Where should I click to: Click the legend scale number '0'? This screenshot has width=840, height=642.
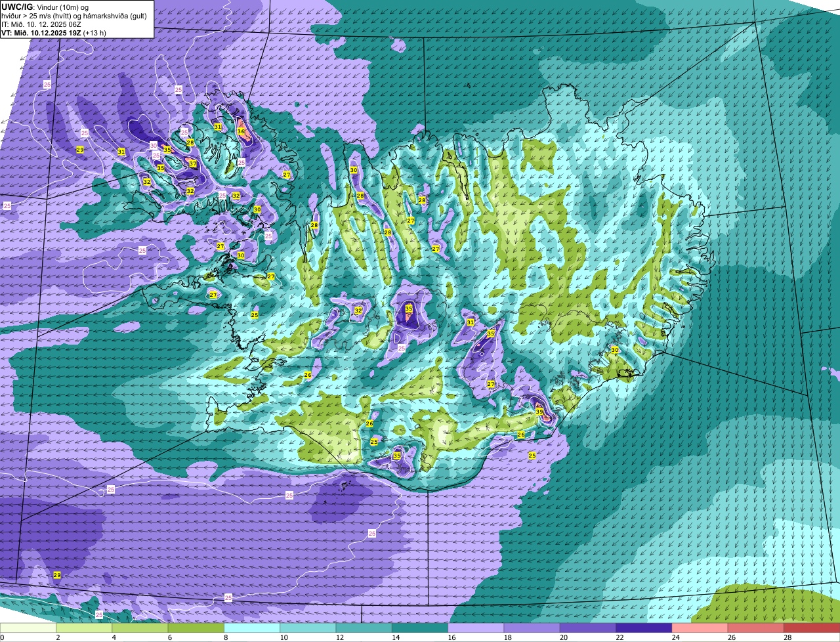(2, 637)
